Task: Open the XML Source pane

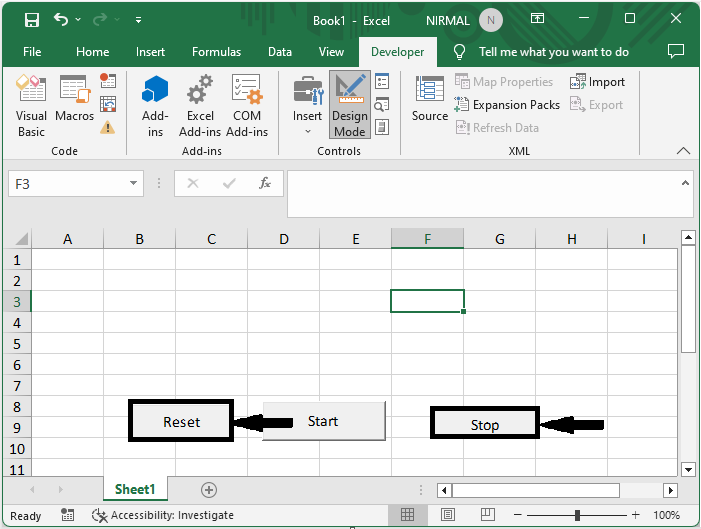Action: point(430,99)
